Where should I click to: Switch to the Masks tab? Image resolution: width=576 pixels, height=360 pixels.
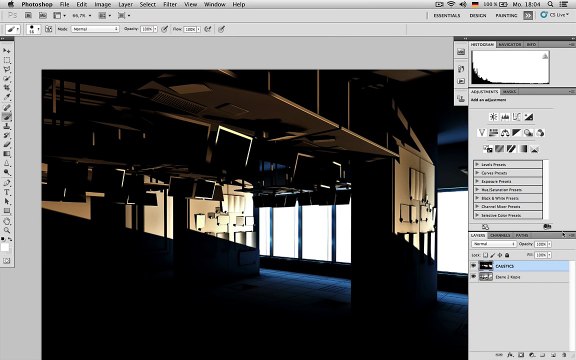(509, 91)
